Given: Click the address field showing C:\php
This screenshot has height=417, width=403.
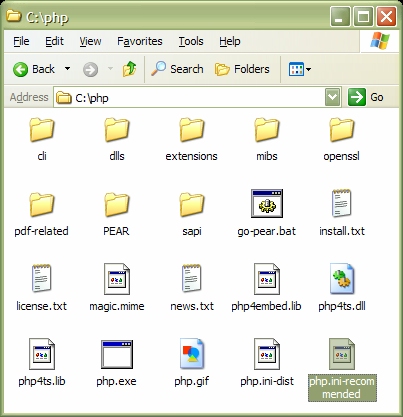Looking at the screenshot, I should coord(189,97).
